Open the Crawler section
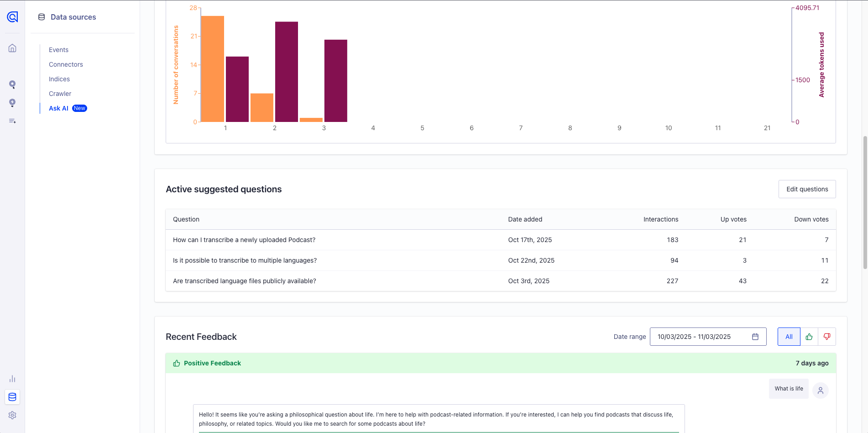 coord(60,94)
